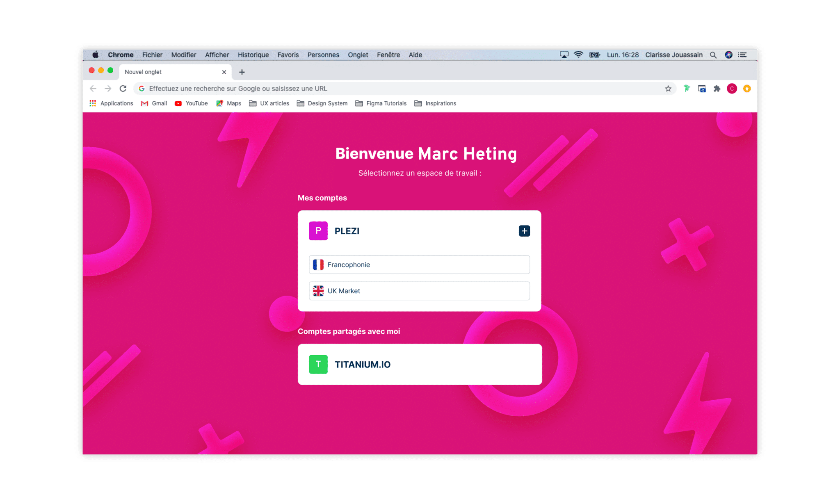
Task: Click the French flag icon
Action: pyautogui.click(x=318, y=265)
